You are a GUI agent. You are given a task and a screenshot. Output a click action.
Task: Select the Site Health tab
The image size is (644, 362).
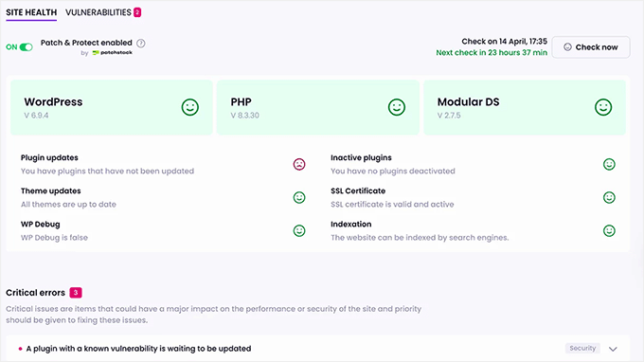(x=31, y=12)
